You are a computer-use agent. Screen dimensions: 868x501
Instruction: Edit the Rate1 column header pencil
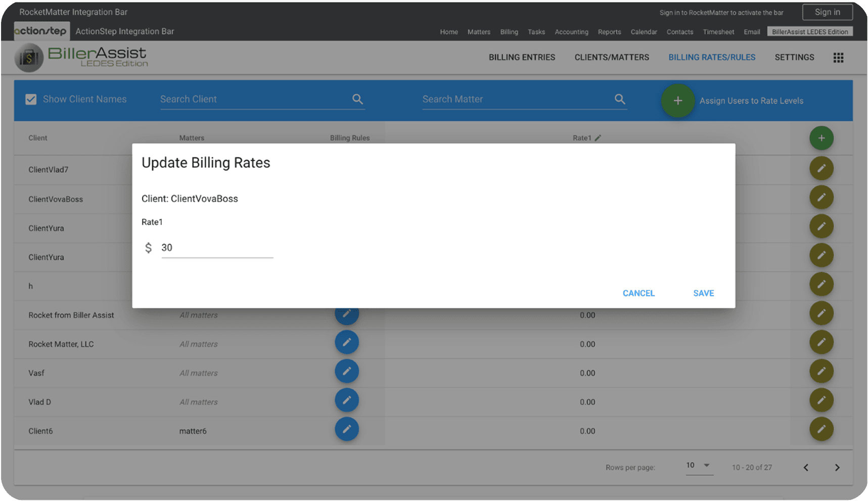click(x=598, y=138)
